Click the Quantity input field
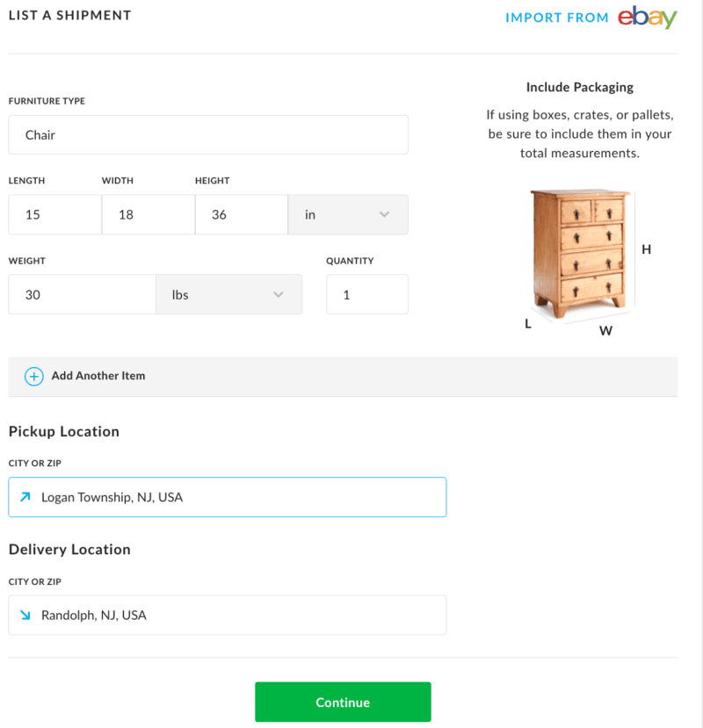The height and width of the screenshot is (728, 703). click(x=366, y=295)
